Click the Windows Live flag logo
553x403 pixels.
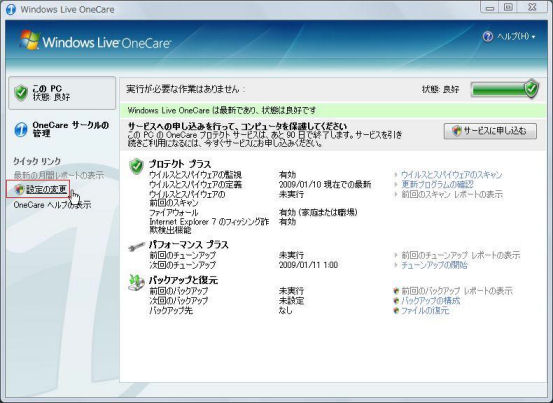point(29,40)
